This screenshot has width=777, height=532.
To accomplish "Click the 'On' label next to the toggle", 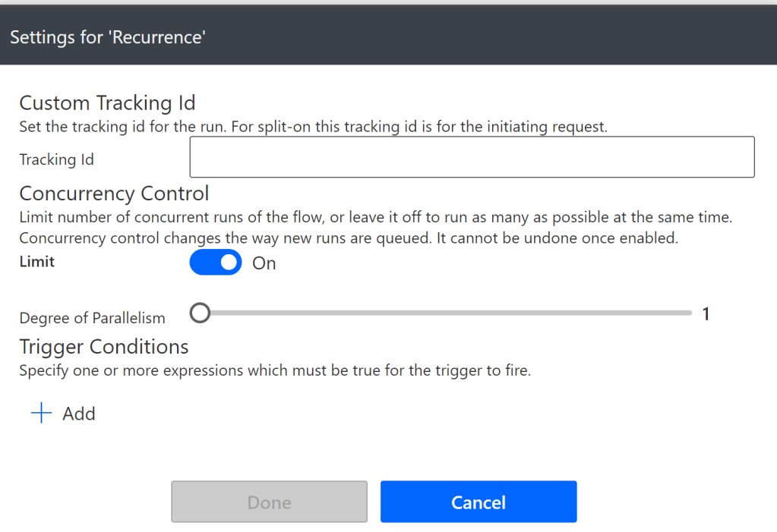I will click(x=264, y=263).
